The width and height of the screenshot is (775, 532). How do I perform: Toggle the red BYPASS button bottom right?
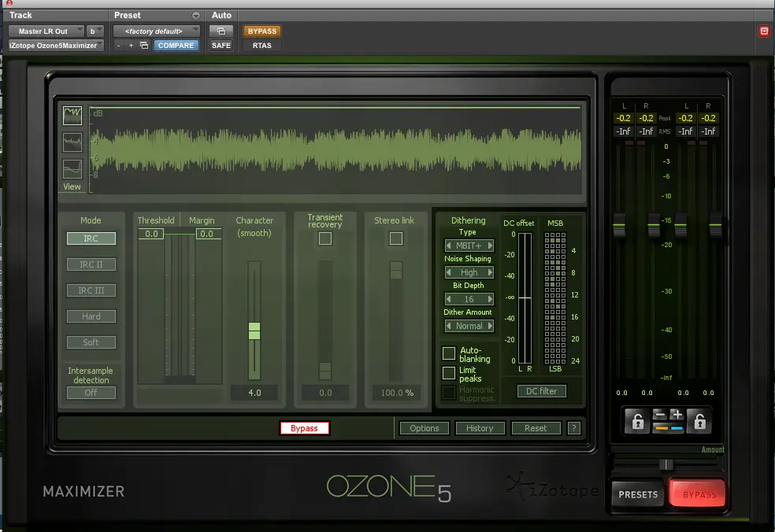click(x=698, y=494)
